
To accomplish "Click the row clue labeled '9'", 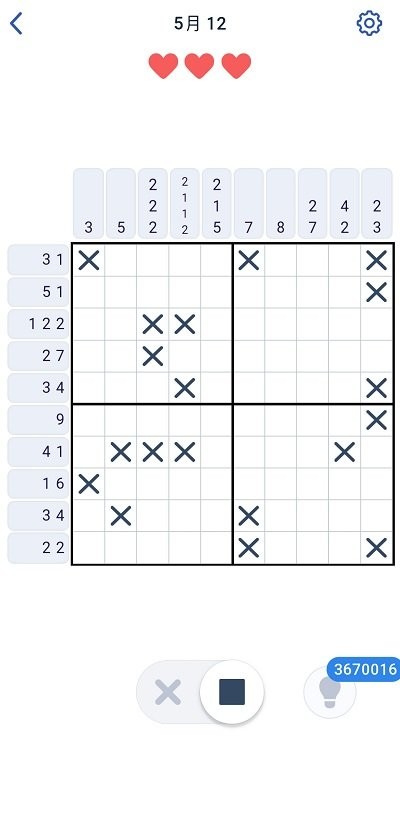I will (x=38, y=419).
